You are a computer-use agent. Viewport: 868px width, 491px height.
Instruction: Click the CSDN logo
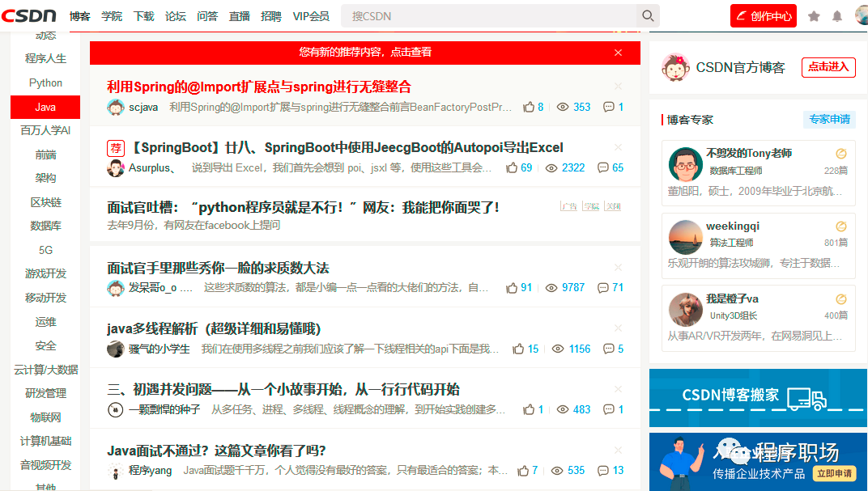coord(29,15)
